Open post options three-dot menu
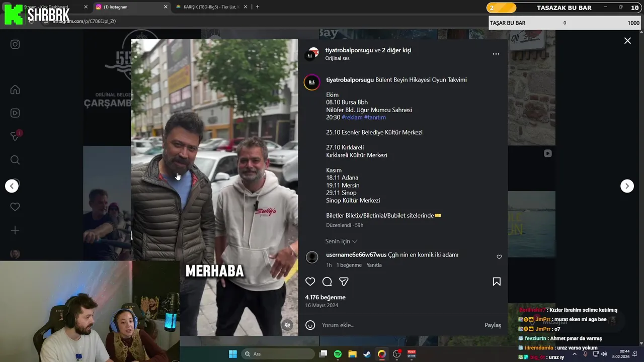The image size is (644, 362). [x=496, y=54]
